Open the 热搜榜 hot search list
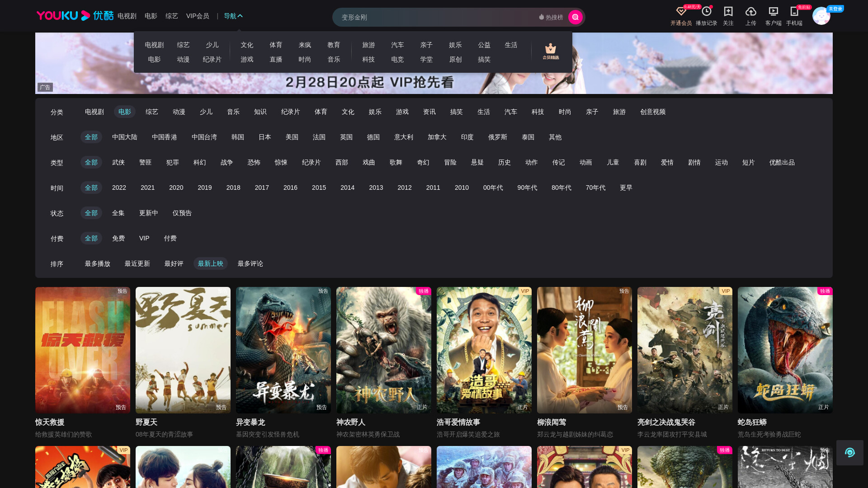This screenshot has height=488, width=868. (551, 17)
